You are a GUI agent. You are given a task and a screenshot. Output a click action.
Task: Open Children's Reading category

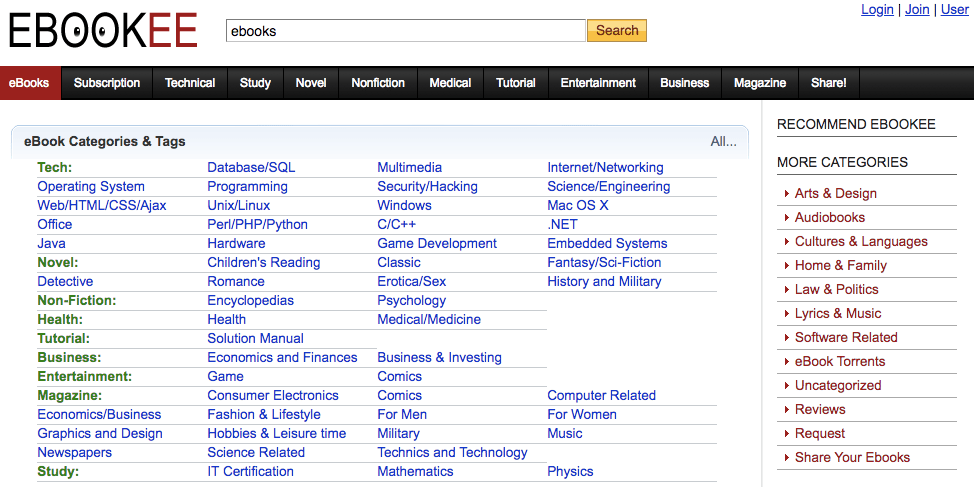click(x=263, y=263)
